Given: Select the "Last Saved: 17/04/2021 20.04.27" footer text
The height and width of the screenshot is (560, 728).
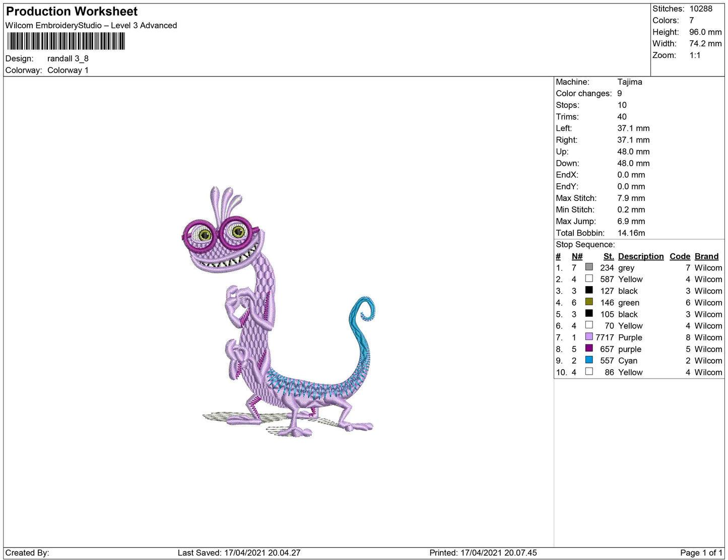Looking at the screenshot, I should point(239,552).
